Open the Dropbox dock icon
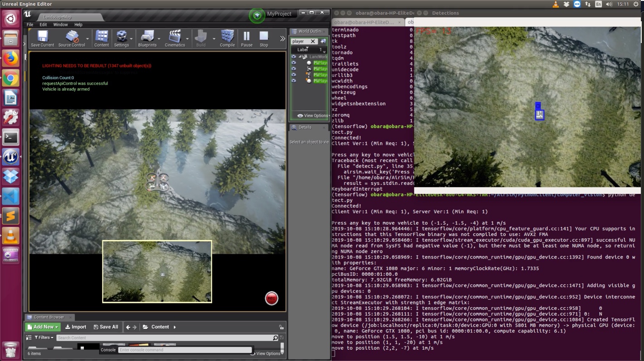The height and width of the screenshot is (361, 644). pos(11,176)
